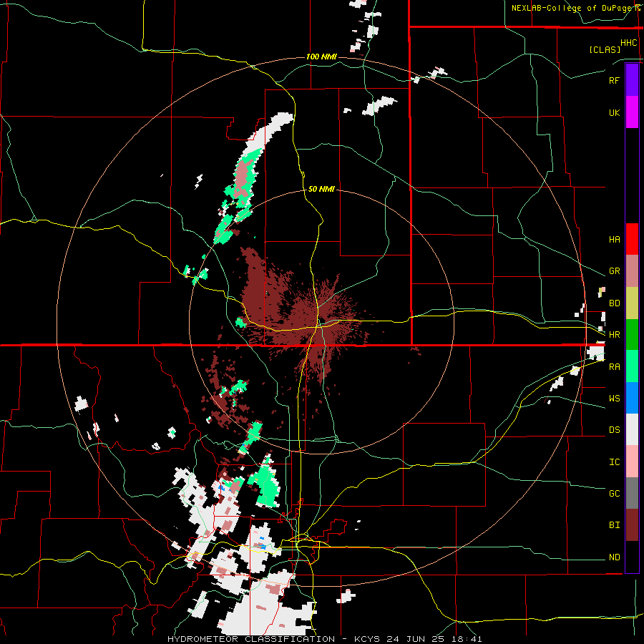
Task: Click the ND legend label
Action: pos(615,557)
